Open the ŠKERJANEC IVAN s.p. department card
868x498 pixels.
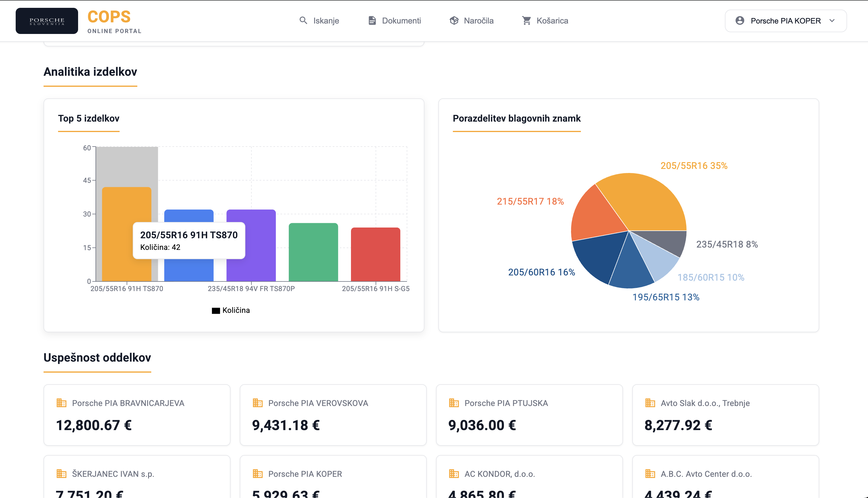pos(137,477)
